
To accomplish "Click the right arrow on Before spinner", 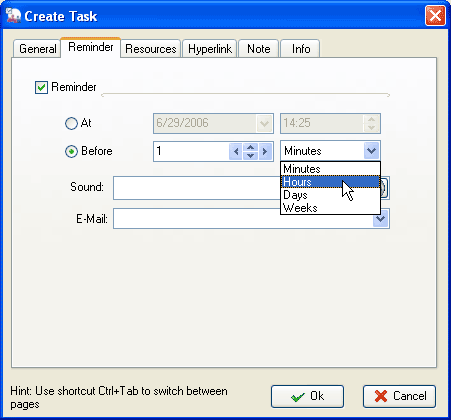I will pos(265,151).
